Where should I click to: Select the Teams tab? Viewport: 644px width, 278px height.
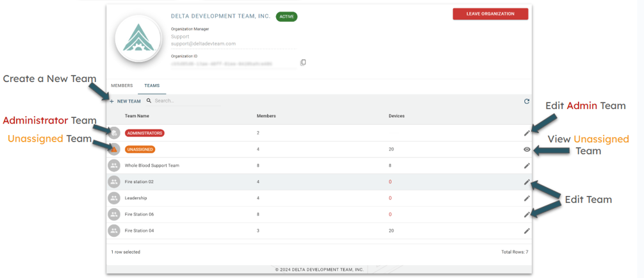(152, 86)
